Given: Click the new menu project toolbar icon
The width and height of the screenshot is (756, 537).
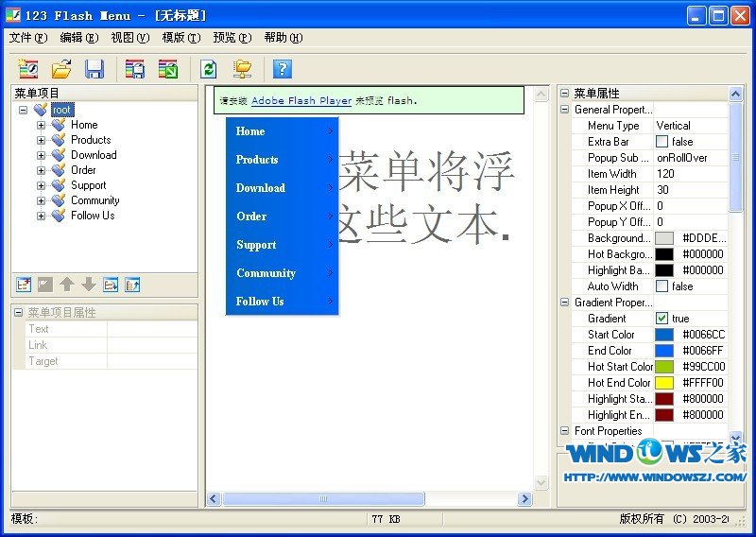Looking at the screenshot, I should pyautogui.click(x=28, y=69).
